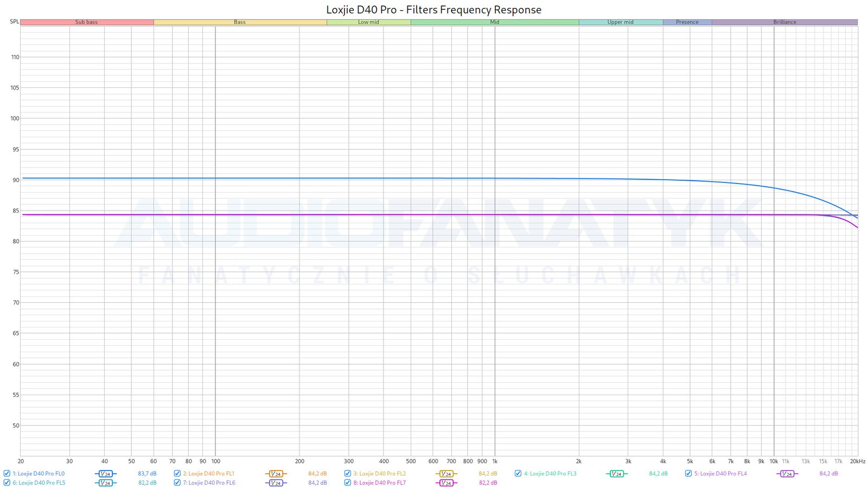The image size is (868, 488).
Task: Click the FL7 magenta smoothing icon
Action: point(446,483)
